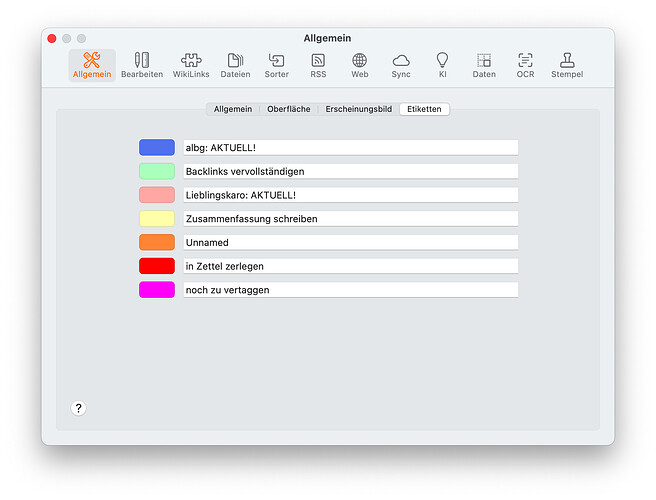Click the Sorter toolbar icon
Image resolution: width=656 pixels, height=500 pixels.
(276, 65)
